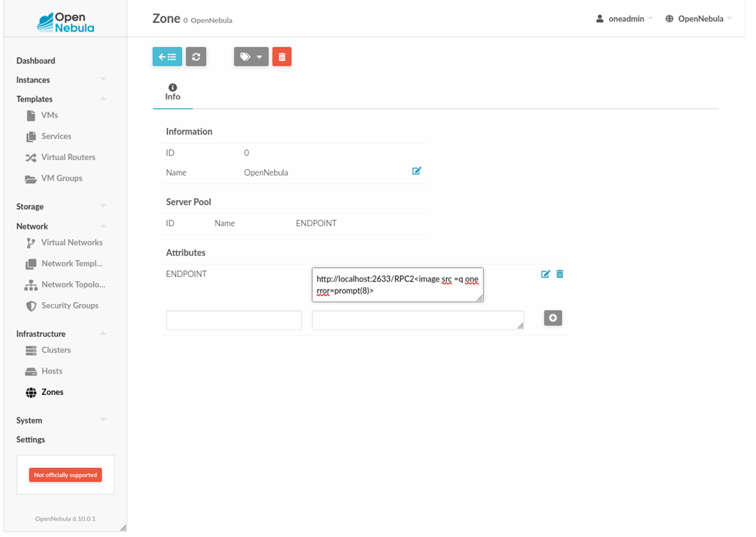Open Zones
Viewport: 756px width, 537px height.
coord(53,392)
